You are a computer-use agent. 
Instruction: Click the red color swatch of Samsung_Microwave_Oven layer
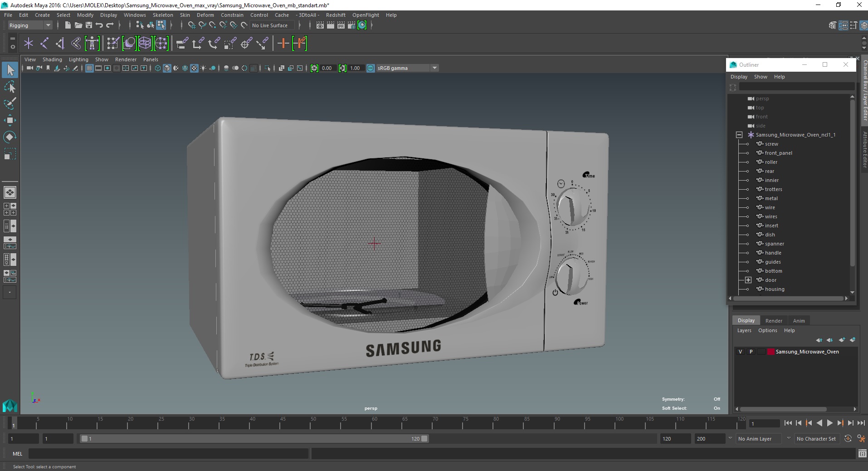tap(770, 352)
